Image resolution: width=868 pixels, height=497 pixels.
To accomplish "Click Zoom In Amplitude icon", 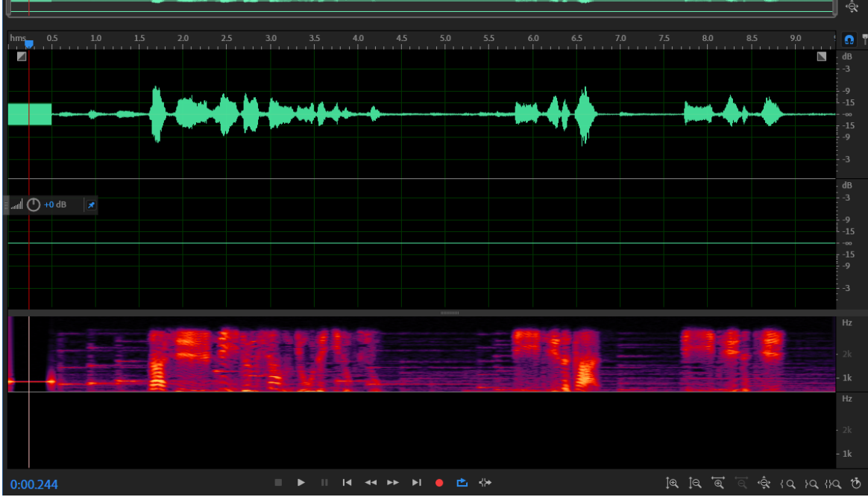I will pos(673,483).
